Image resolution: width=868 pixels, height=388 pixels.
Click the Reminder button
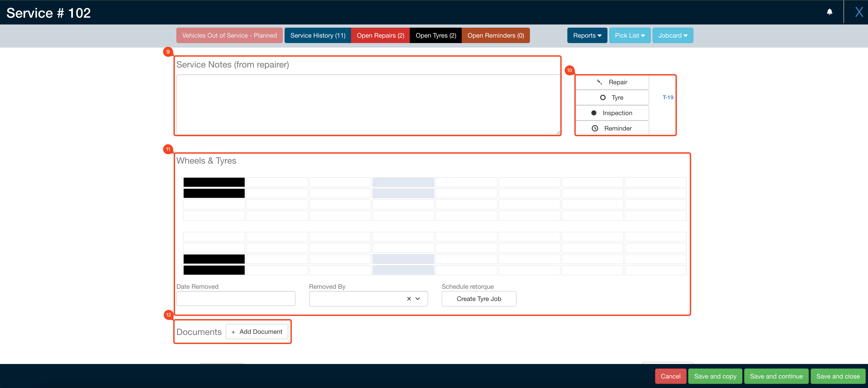(x=612, y=128)
